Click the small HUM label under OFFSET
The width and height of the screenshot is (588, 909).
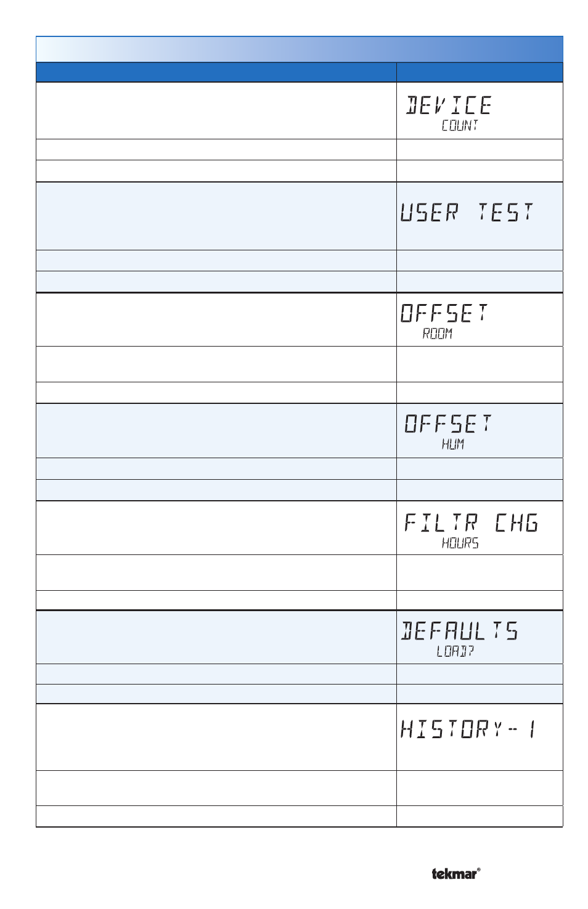pos(453,444)
